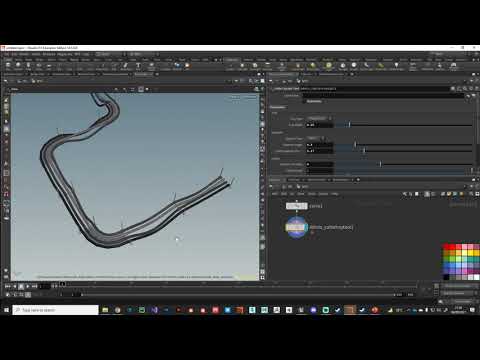Open the network editor Tools menu

point(312,194)
